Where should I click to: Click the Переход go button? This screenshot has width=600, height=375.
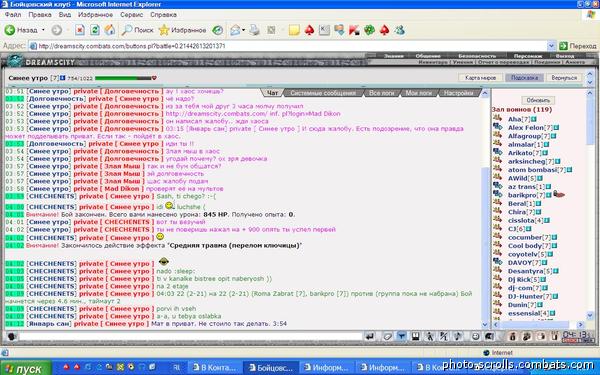(577, 46)
